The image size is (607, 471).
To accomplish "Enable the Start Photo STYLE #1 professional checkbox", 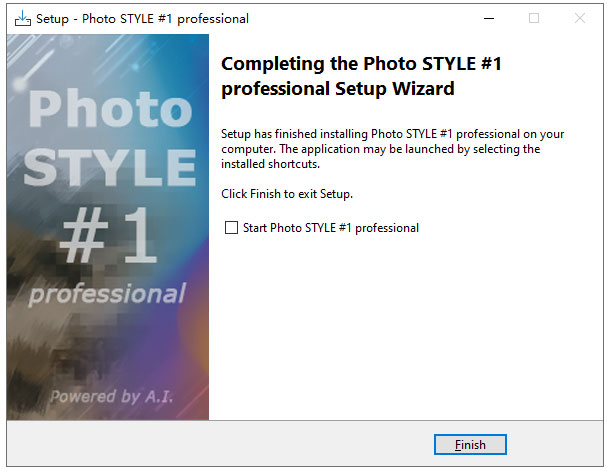I will (x=231, y=228).
